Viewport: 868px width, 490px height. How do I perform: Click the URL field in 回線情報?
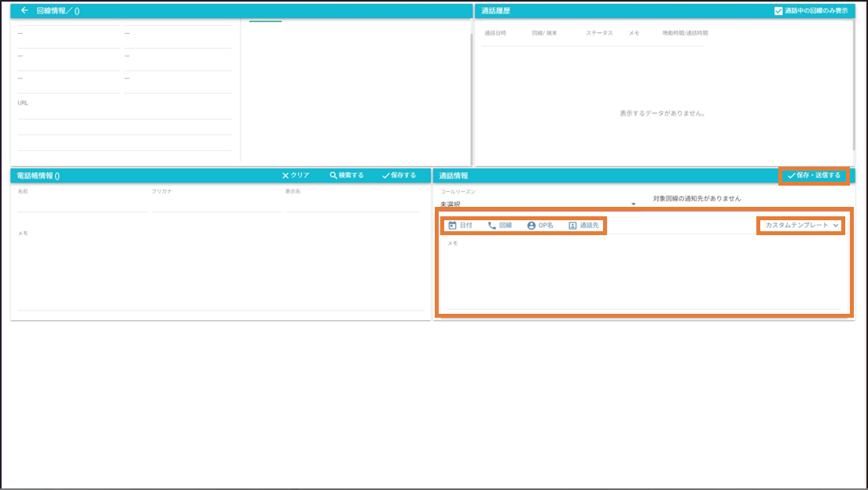124,113
